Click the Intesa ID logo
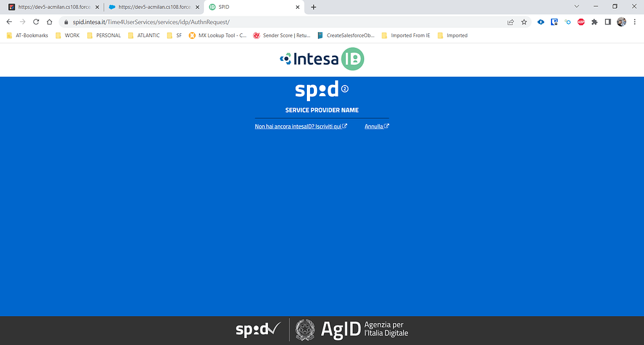644x345 pixels. click(x=321, y=59)
